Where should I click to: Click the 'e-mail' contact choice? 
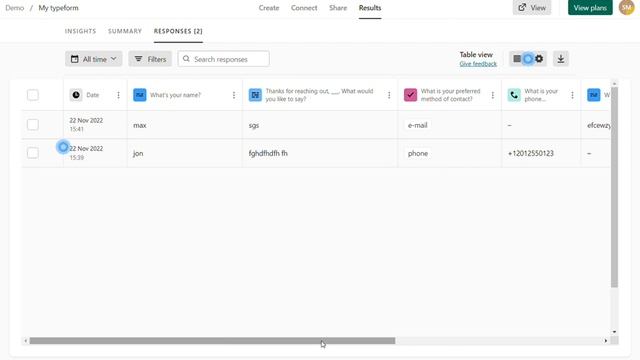pos(418,125)
